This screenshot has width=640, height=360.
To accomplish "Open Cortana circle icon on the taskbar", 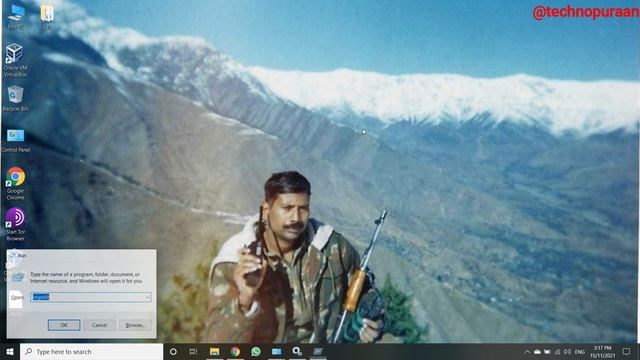I will click(173, 351).
